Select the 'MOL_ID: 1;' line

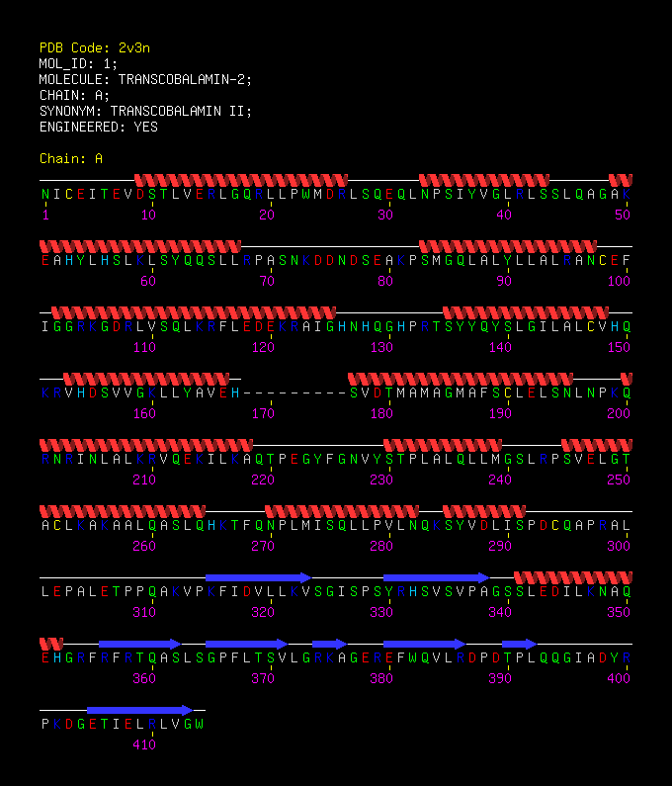78,64
